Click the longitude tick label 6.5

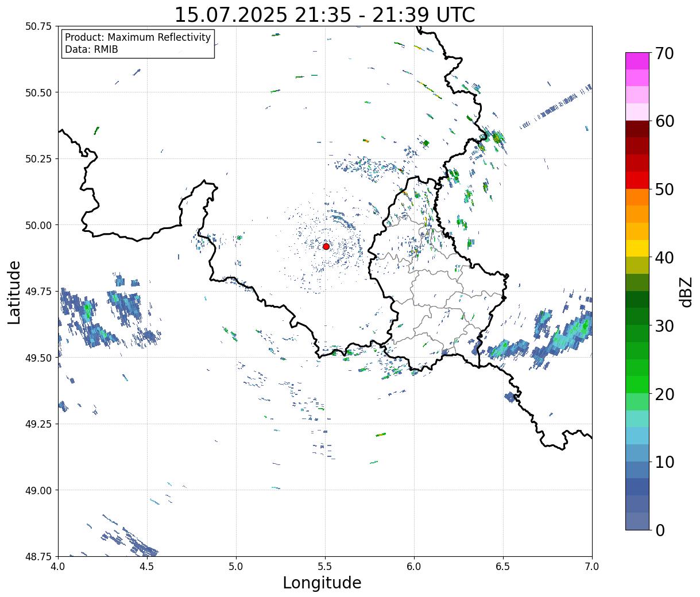coord(503,567)
